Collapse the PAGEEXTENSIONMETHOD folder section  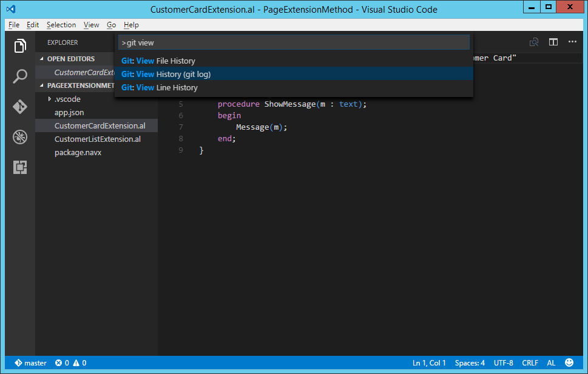75,85
